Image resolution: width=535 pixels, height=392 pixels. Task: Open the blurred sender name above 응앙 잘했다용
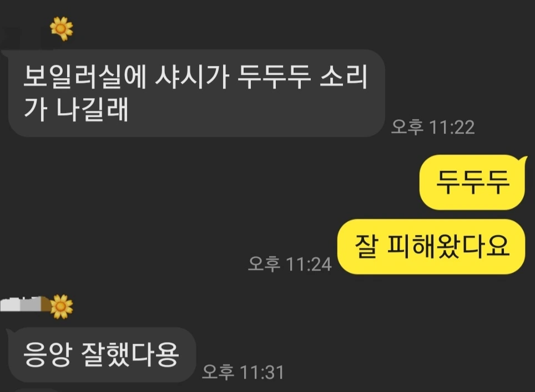tap(25, 304)
